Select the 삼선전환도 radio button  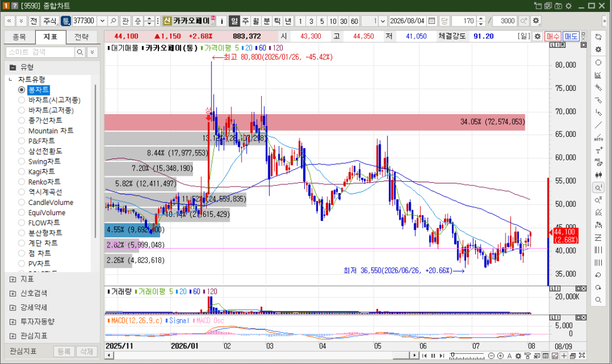(x=22, y=151)
